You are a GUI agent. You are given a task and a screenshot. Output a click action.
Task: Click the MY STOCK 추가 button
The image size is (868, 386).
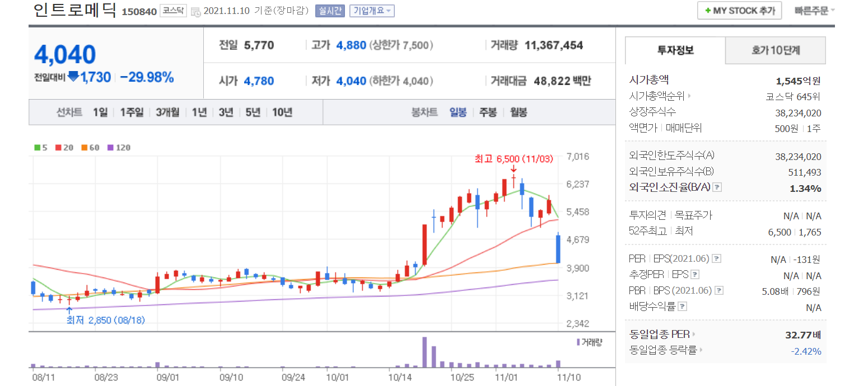click(x=739, y=11)
